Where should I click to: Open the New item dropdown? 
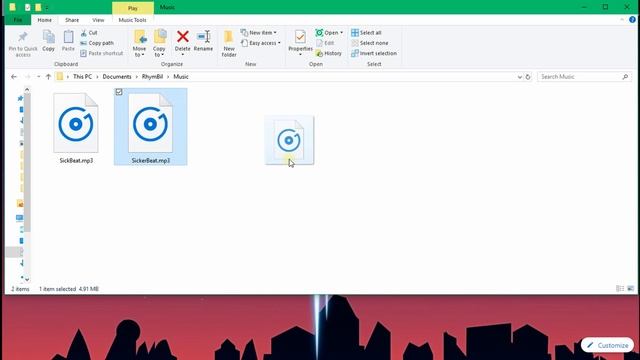point(259,33)
